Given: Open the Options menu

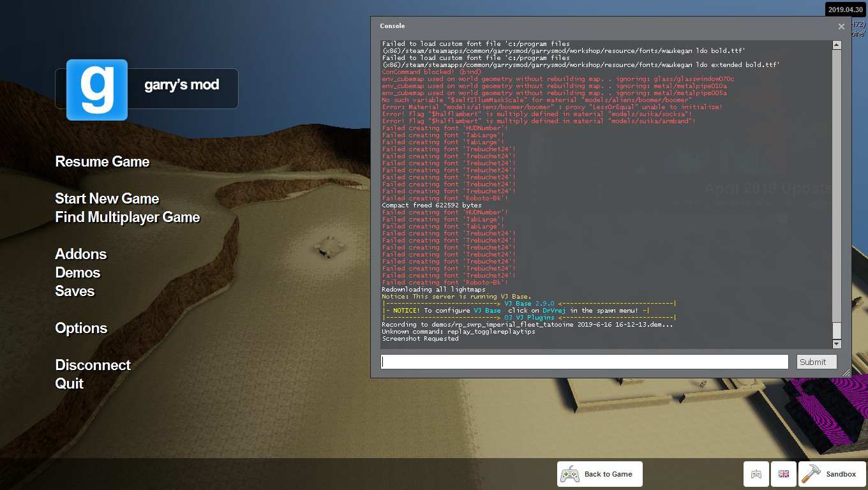Looking at the screenshot, I should coord(81,328).
